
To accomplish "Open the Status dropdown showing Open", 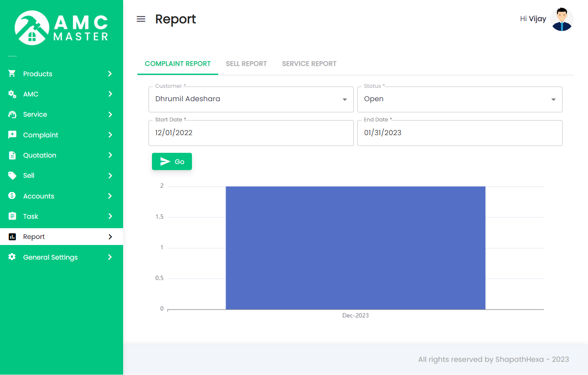I will click(459, 99).
